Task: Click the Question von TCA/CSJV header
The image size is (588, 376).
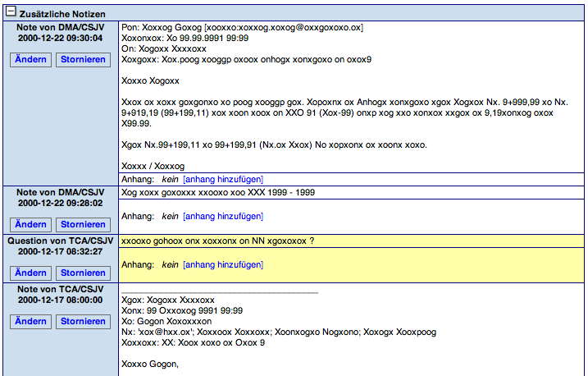Action: pyautogui.click(x=61, y=245)
